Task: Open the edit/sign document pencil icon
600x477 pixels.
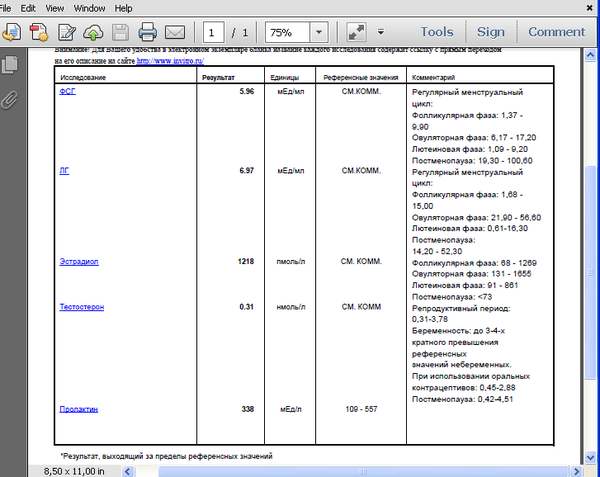Action: tap(67, 32)
